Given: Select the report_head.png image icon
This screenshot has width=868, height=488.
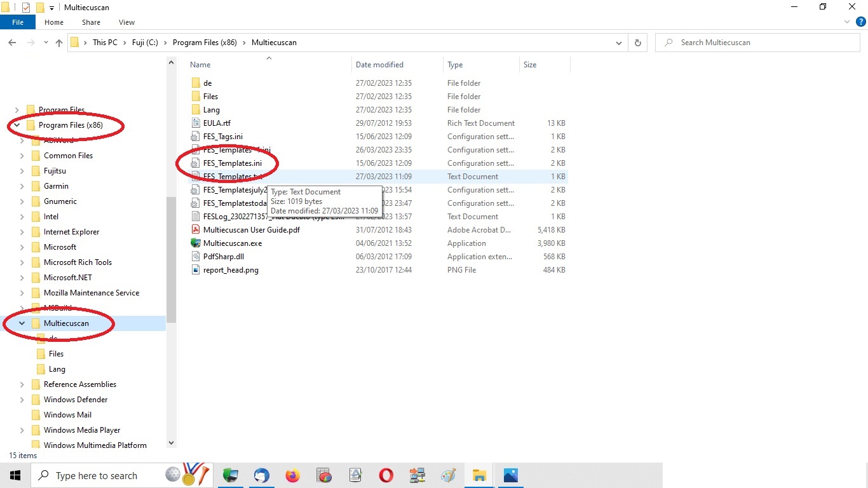Looking at the screenshot, I should (x=196, y=270).
